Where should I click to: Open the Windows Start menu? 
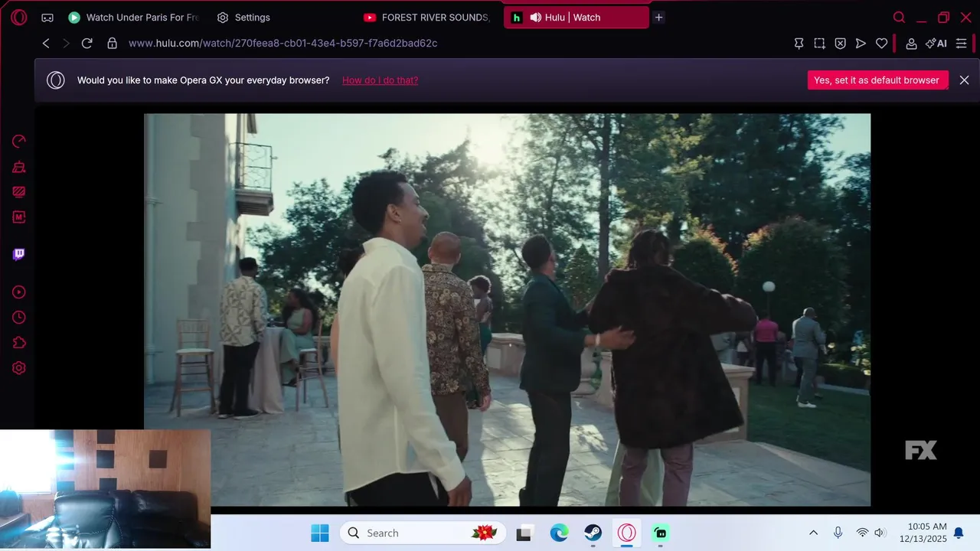[320, 533]
